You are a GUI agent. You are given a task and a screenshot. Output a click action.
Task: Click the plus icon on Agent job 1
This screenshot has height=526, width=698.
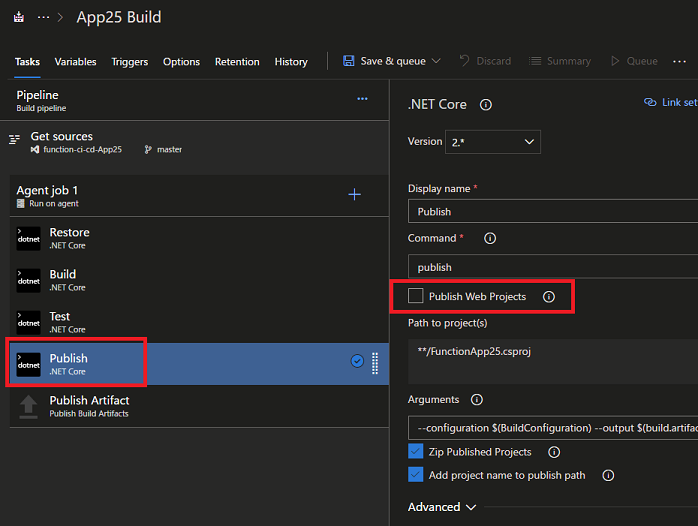(x=354, y=195)
